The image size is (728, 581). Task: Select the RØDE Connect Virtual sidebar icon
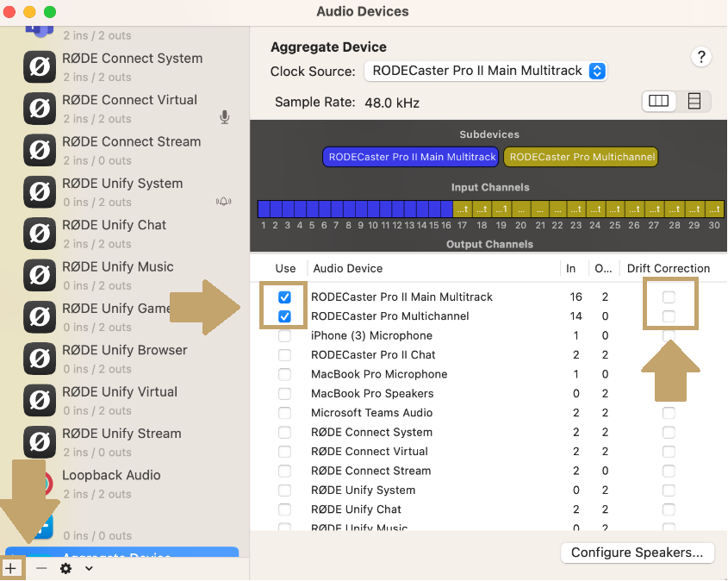40,109
